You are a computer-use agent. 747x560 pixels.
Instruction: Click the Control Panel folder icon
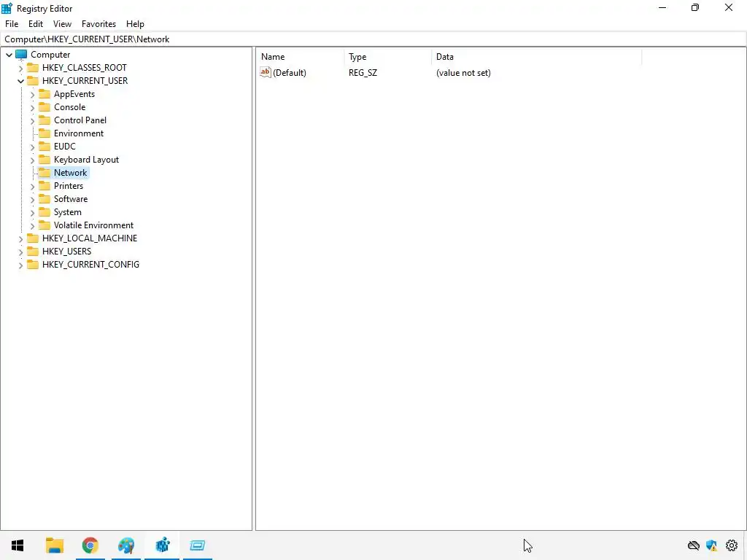(44, 120)
